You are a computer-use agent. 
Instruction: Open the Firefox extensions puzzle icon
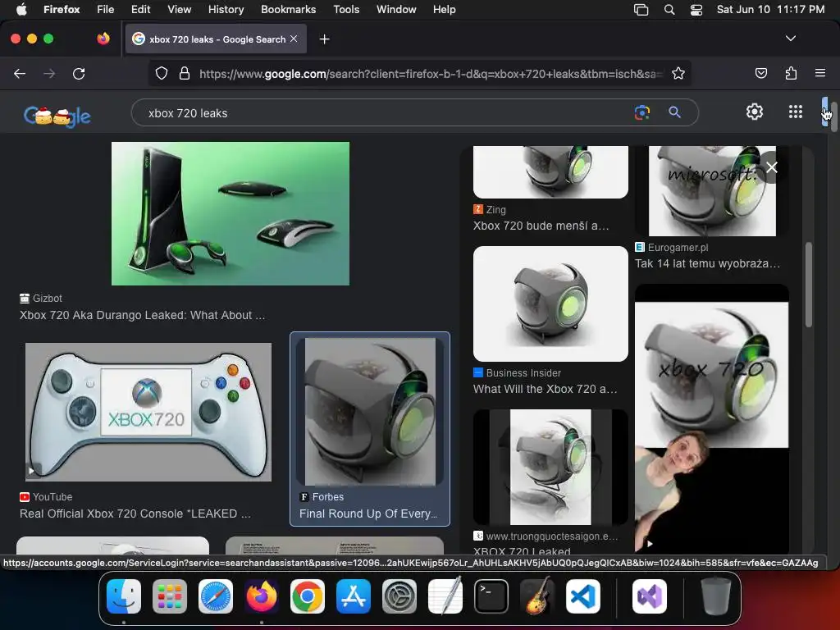pyautogui.click(x=791, y=73)
